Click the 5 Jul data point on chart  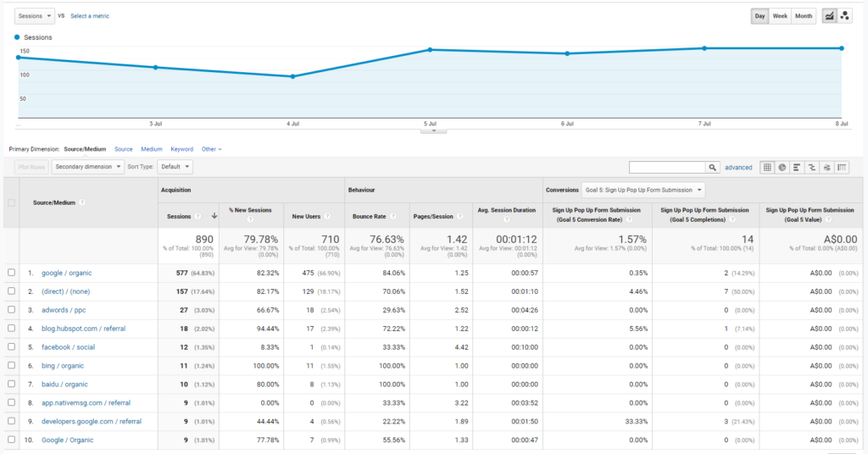click(430, 50)
